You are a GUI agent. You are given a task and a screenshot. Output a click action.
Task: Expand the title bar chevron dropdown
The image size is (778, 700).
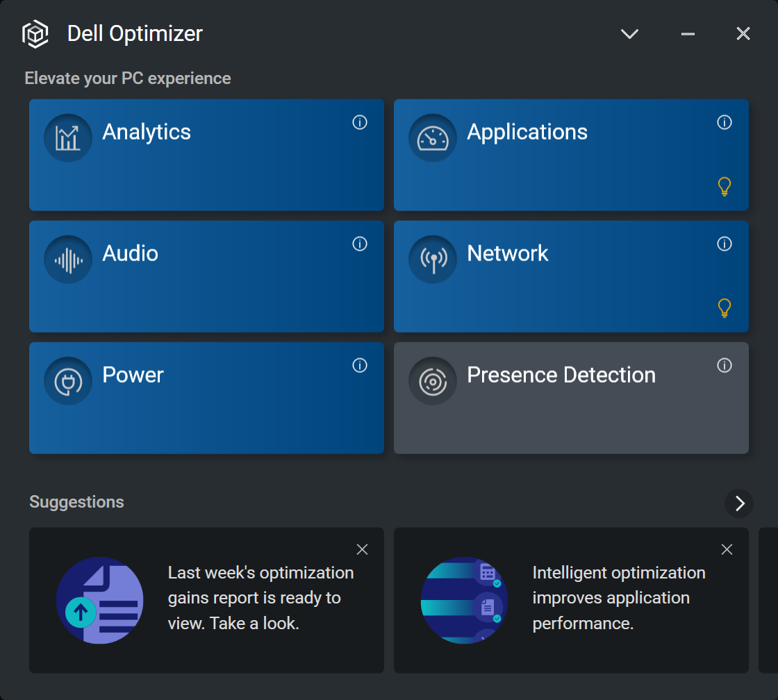click(629, 34)
